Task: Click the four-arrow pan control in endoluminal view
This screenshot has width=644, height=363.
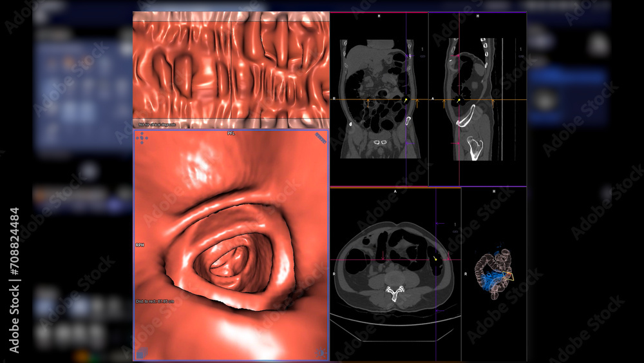Action: pyautogui.click(x=142, y=138)
